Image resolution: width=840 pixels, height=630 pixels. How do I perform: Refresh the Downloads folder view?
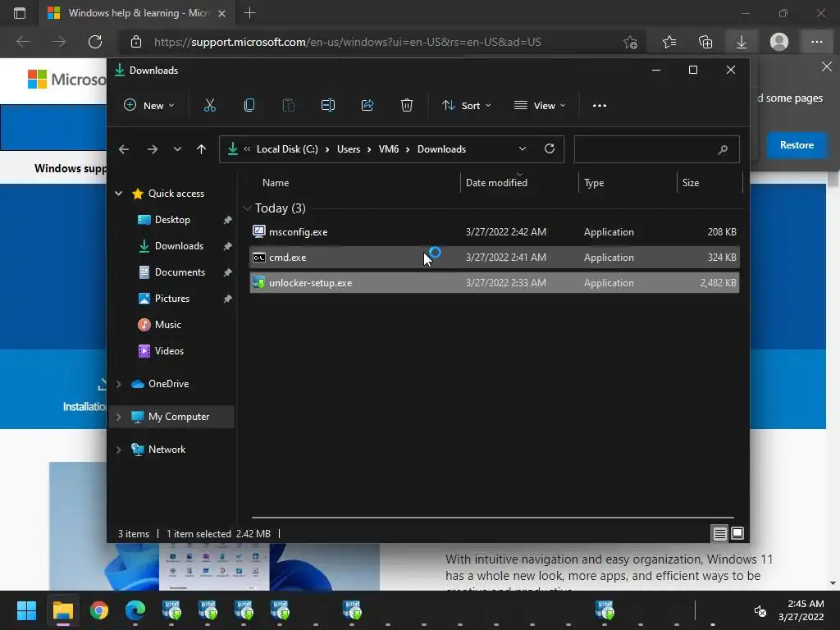pos(550,149)
